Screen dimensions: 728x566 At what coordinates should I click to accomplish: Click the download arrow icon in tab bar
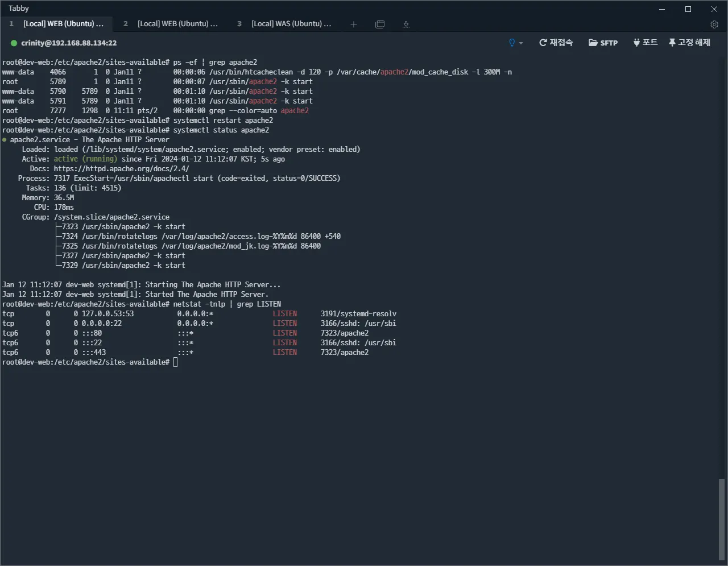(x=406, y=24)
